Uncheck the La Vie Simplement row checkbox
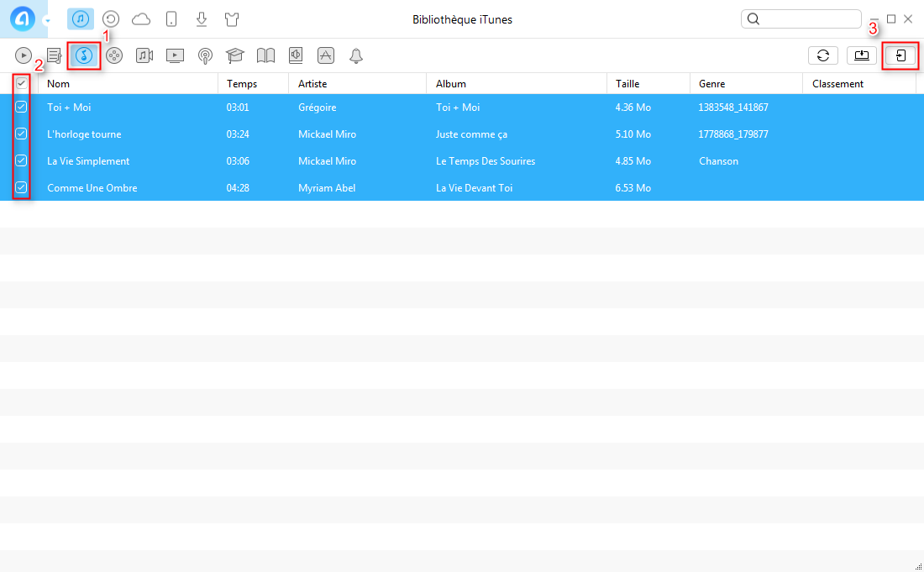 [21, 160]
